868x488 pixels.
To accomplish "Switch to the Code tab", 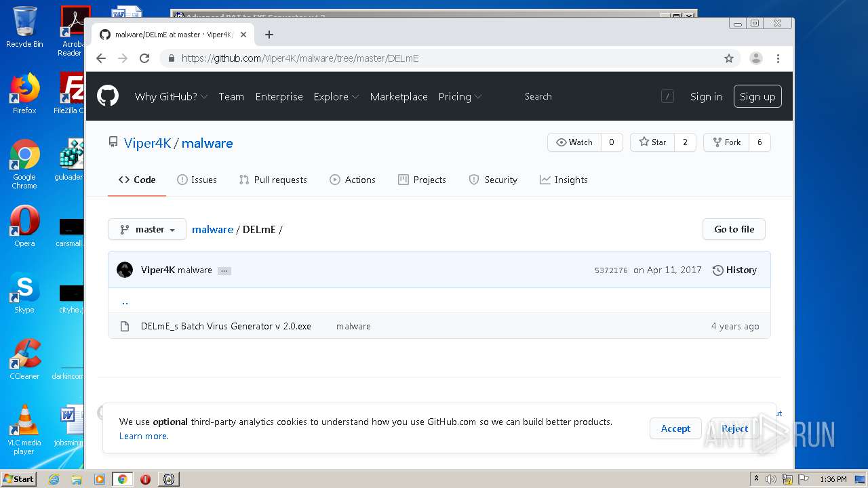I will pyautogui.click(x=137, y=180).
